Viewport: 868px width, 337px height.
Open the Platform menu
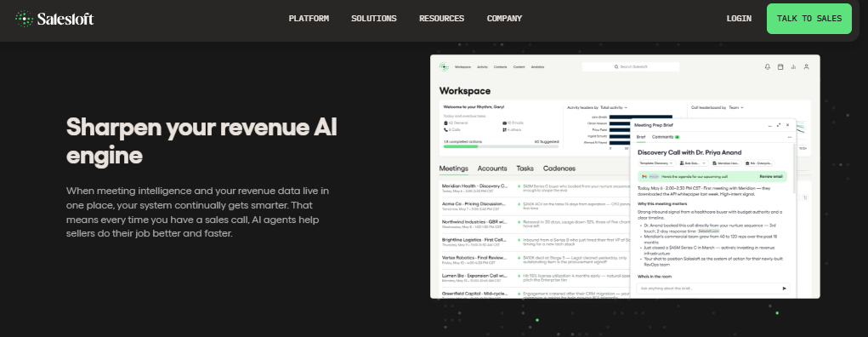309,18
